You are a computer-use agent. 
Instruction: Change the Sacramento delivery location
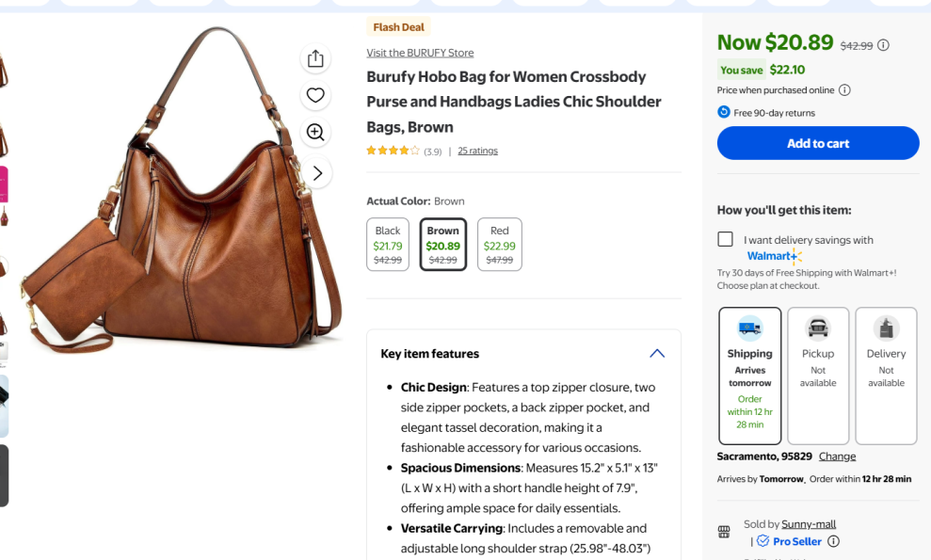[x=837, y=456]
